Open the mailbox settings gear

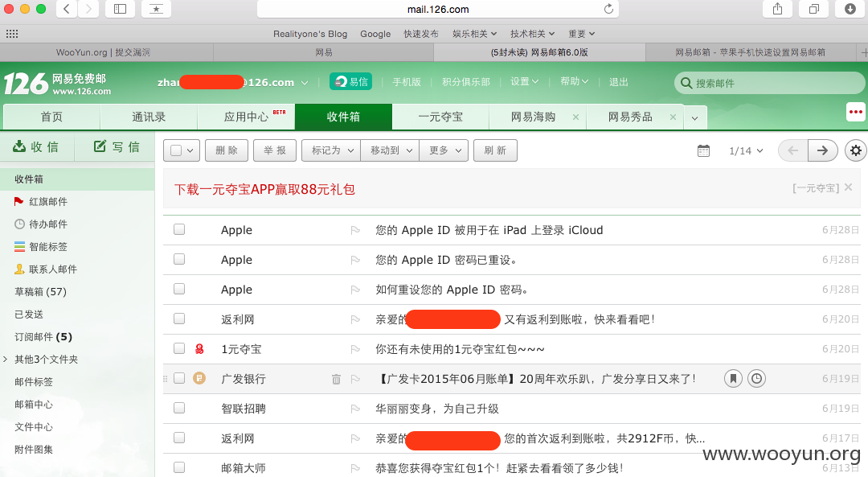click(856, 150)
